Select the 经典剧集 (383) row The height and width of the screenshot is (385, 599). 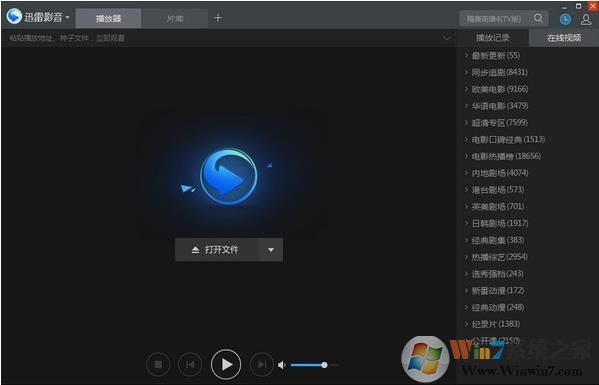click(528, 240)
